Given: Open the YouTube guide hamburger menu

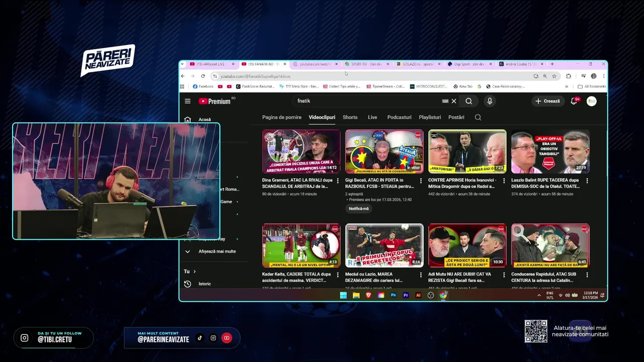Looking at the screenshot, I should pyautogui.click(x=188, y=101).
